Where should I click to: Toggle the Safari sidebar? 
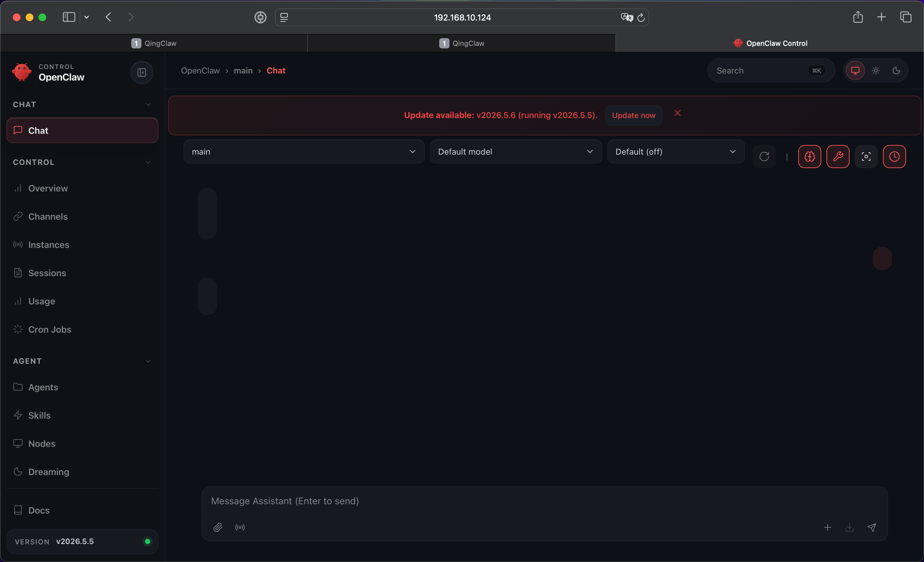(x=69, y=17)
